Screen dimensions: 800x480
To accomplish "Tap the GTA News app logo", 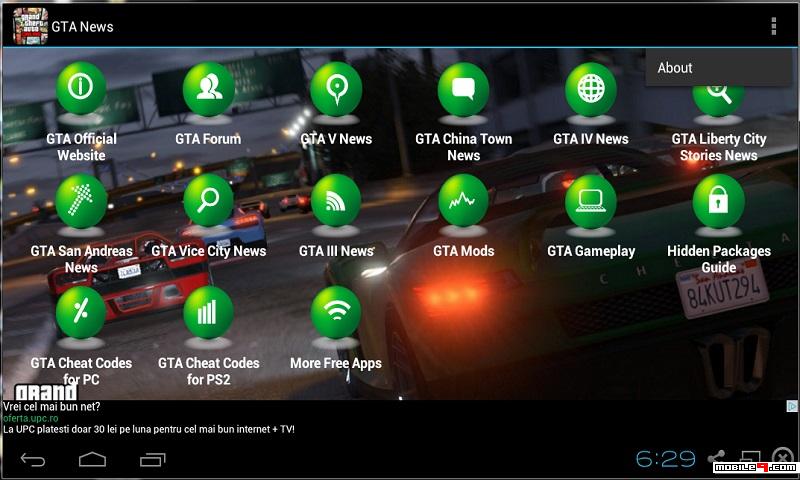I will tap(30, 26).
